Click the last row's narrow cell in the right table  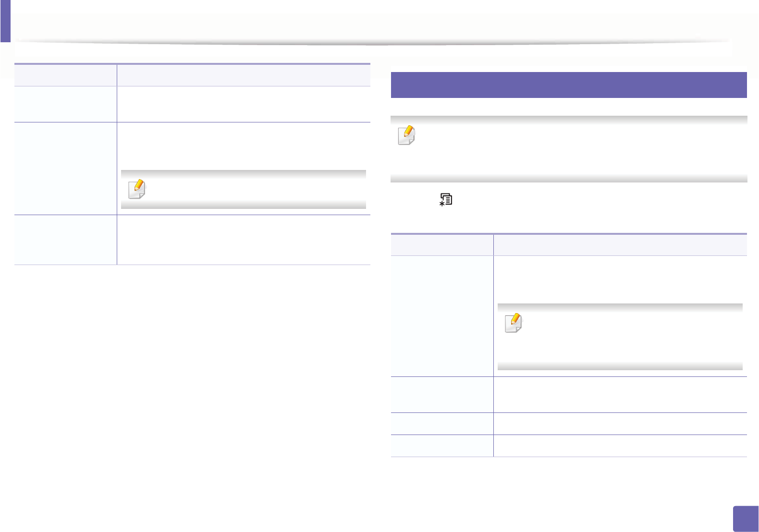coord(442,446)
